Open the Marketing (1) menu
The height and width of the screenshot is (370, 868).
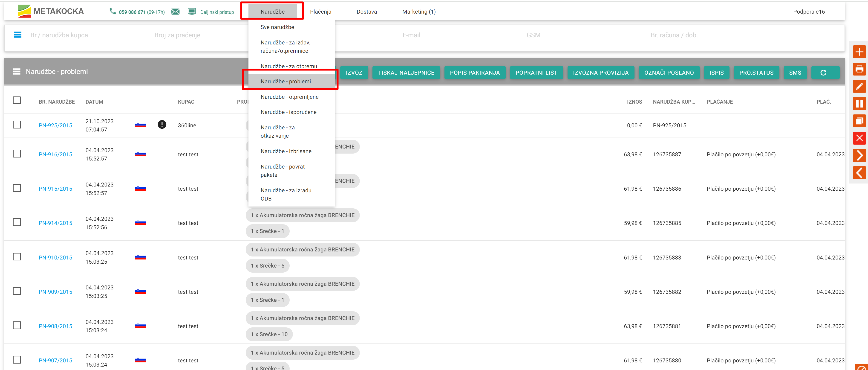[x=418, y=12]
